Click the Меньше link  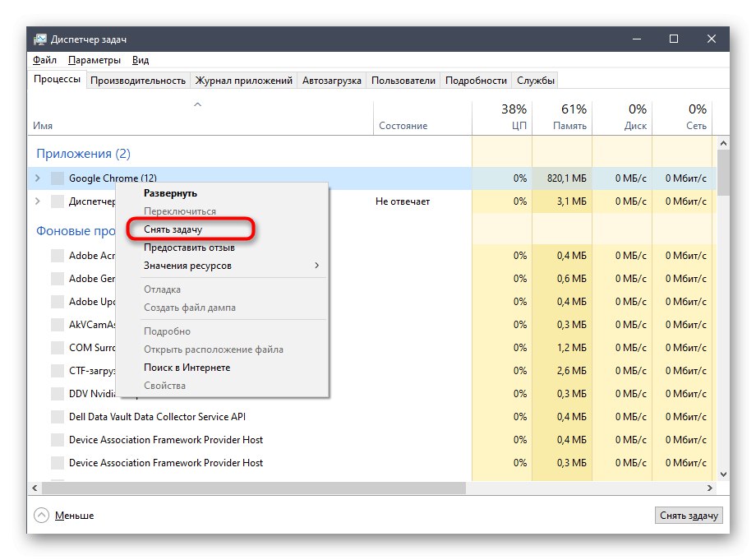pyautogui.click(x=74, y=516)
